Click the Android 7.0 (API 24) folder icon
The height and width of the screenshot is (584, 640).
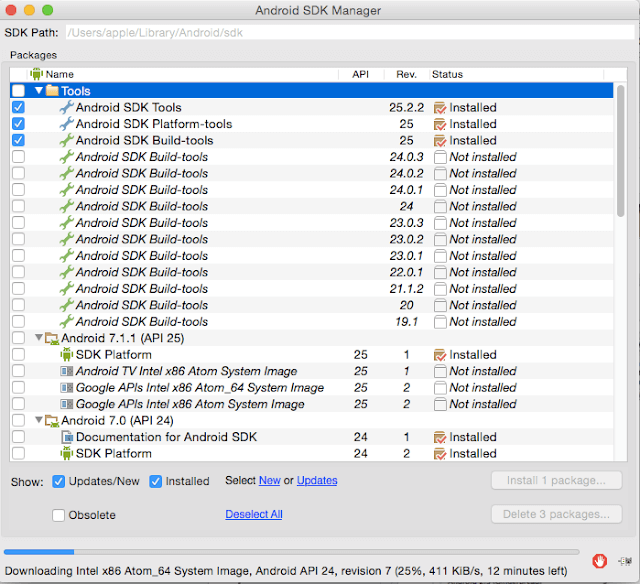pyautogui.click(x=52, y=421)
